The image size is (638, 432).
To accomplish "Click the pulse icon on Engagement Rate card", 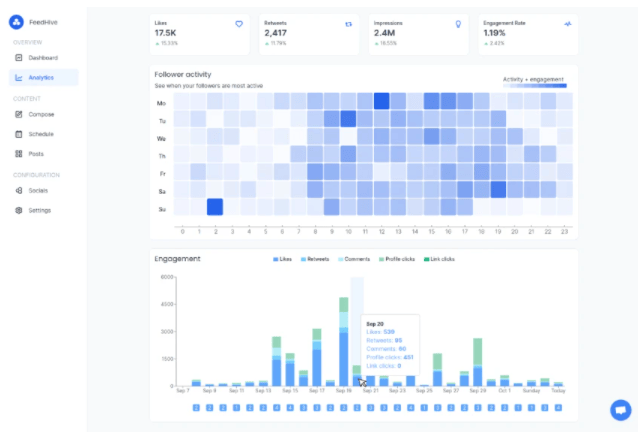I will pos(568,23).
